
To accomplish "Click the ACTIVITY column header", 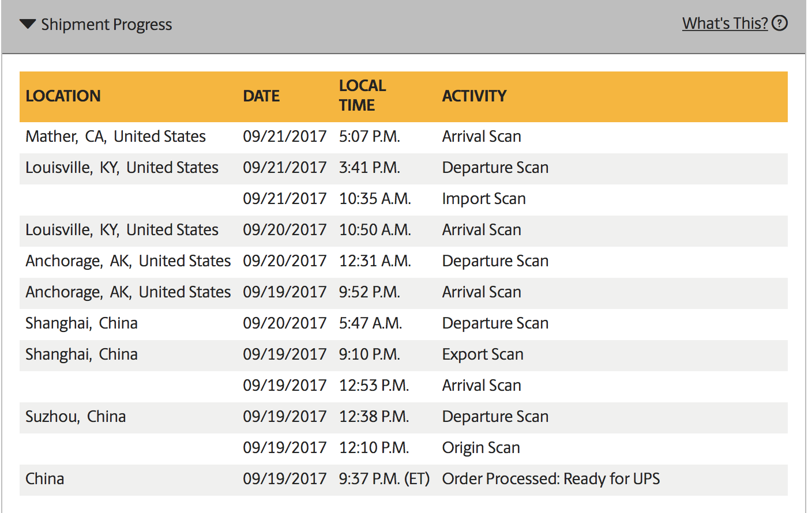I will point(474,96).
